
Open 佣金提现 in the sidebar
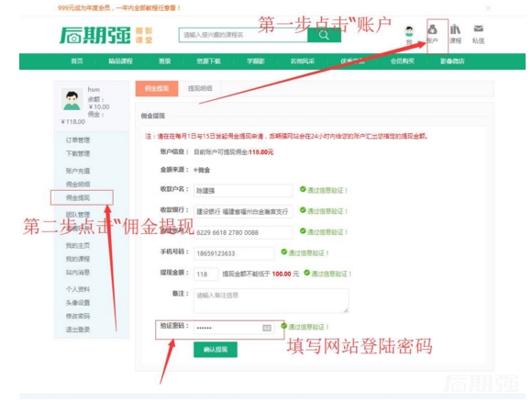pyautogui.click(x=78, y=197)
